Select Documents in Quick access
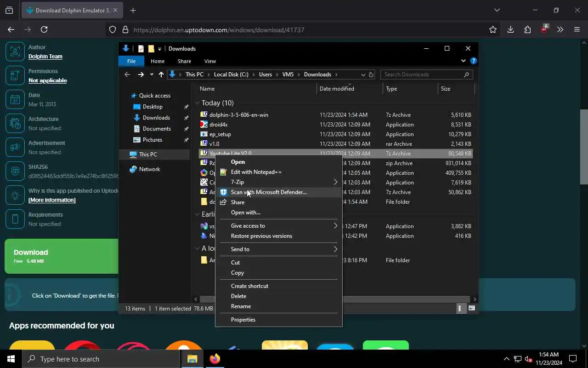The height and width of the screenshot is (368, 588). tap(157, 129)
